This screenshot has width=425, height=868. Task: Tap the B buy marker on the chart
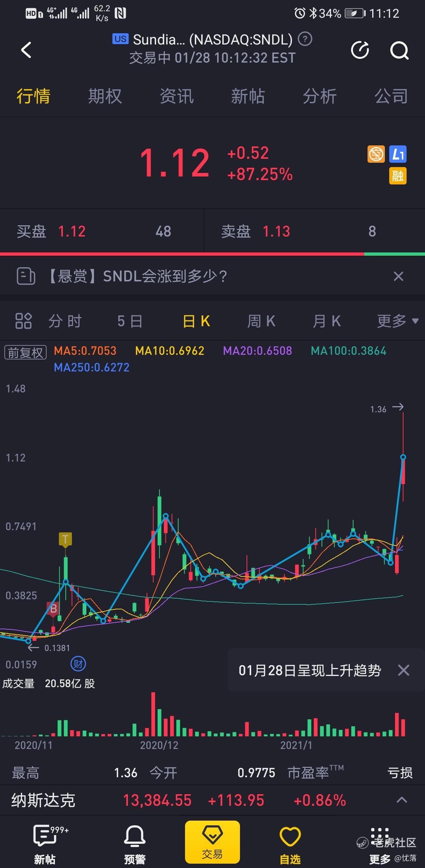[x=53, y=609]
